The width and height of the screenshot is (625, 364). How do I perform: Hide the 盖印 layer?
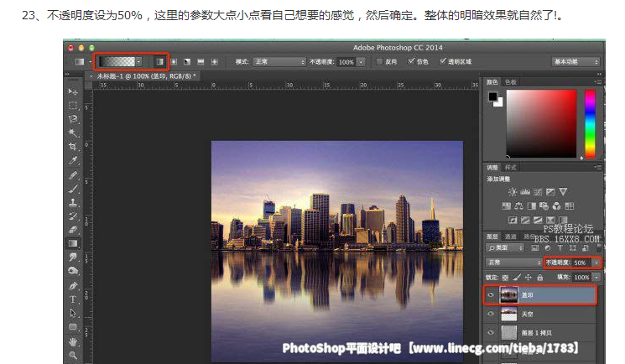tap(491, 295)
